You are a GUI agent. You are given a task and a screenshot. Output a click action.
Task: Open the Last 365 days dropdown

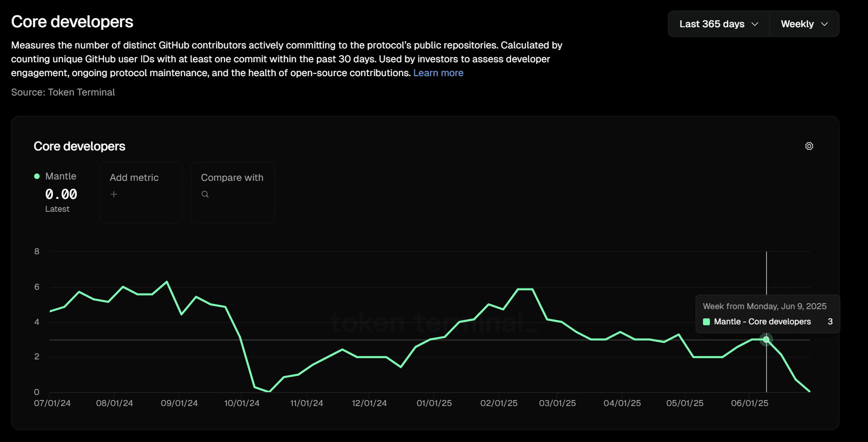tap(718, 24)
